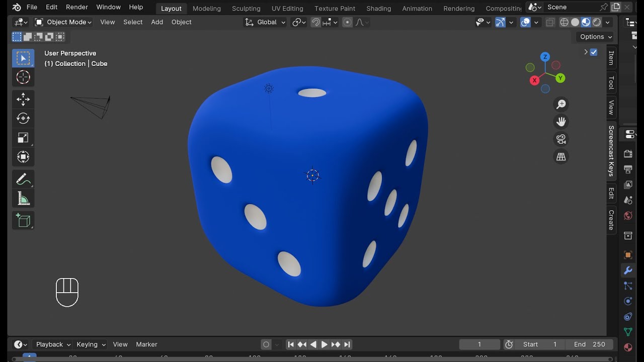
Task: Click the Y axis on navigation gizmo
Action: (560, 78)
